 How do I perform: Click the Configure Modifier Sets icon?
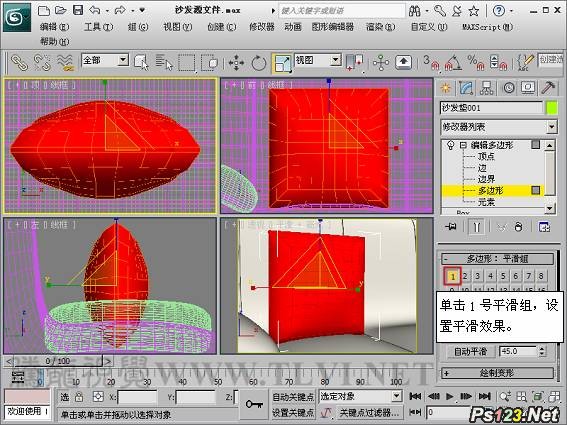pyautogui.click(x=544, y=227)
